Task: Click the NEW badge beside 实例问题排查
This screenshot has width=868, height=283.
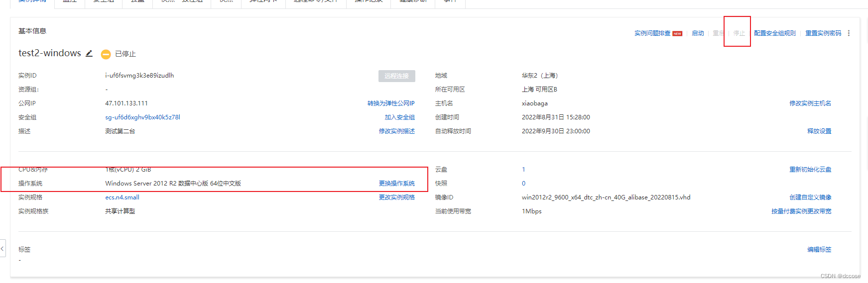Action: click(x=677, y=34)
